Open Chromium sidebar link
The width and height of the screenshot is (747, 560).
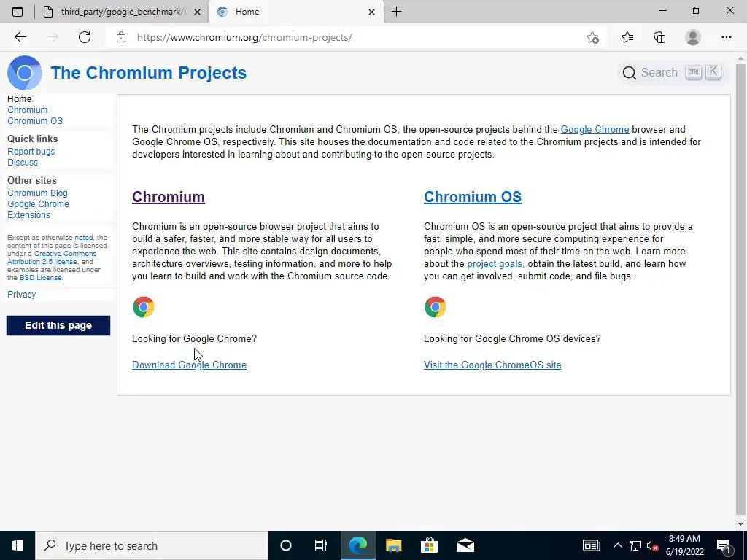[x=27, y=109]
